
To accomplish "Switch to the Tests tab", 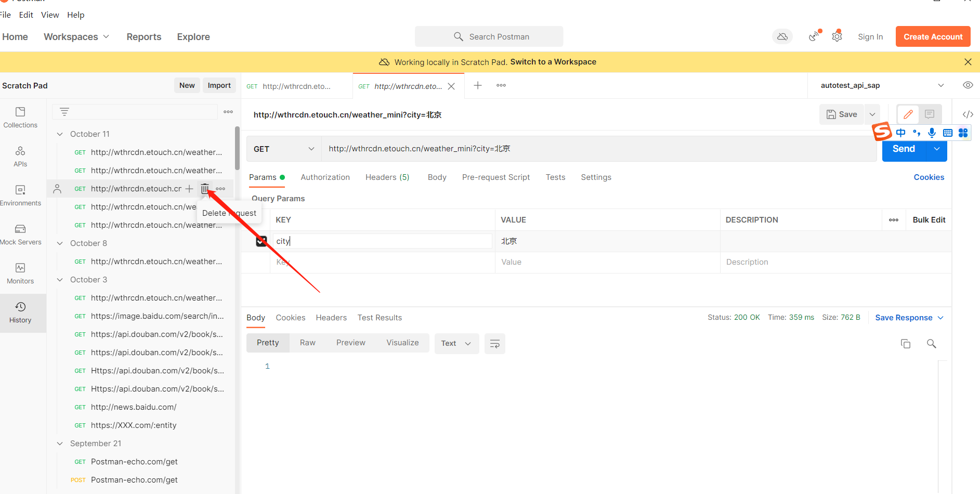I will [x=555, y=177].
